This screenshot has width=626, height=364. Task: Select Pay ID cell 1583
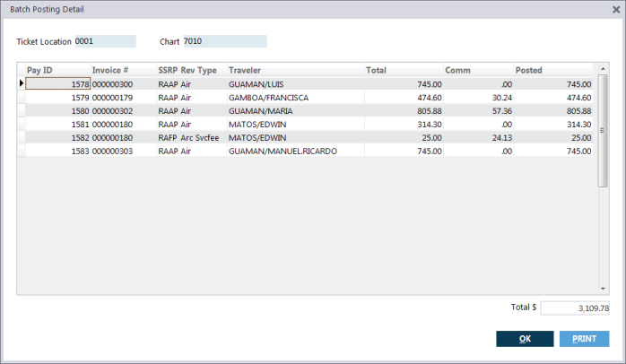[x=58, y=151]
